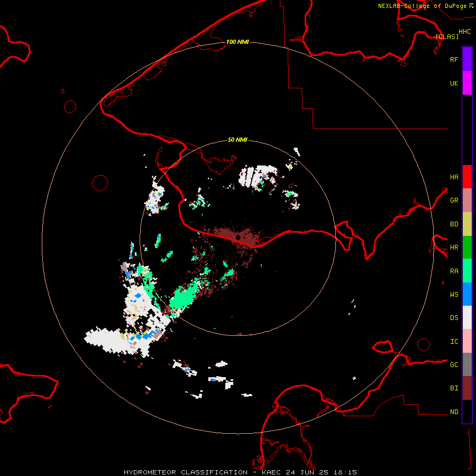Click the 50 NMI range ring label
The height and width of the screenshot is (476, 476).
point(237,140)
